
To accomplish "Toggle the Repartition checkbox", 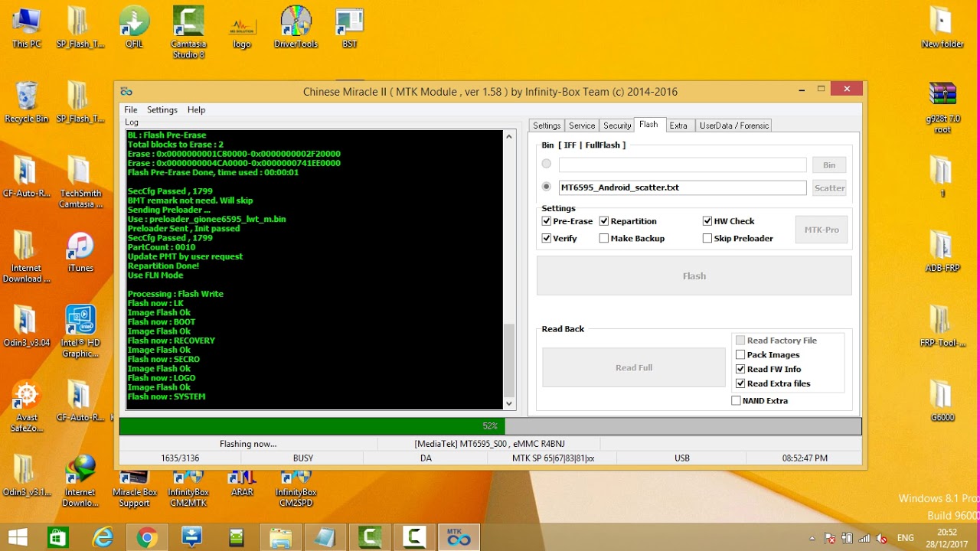I will (604, 221).
